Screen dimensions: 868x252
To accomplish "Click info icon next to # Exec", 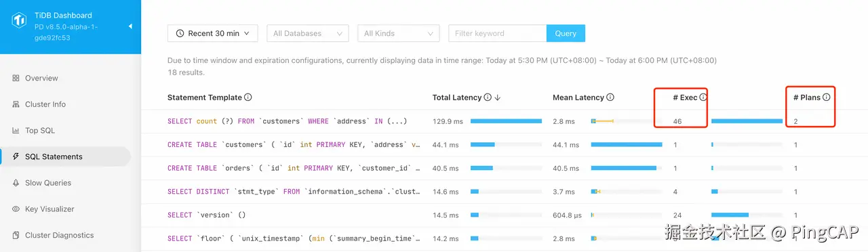I will [703, 98].
